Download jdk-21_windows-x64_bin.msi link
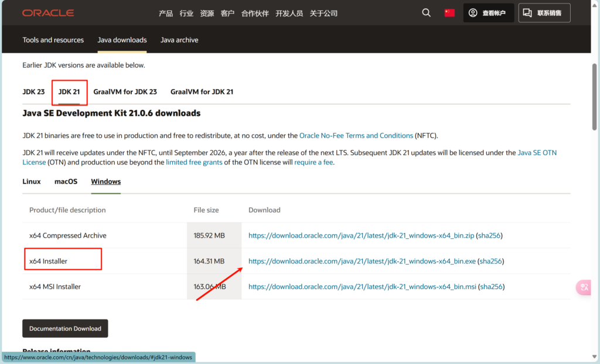Viewport: 600px width, 364px height. [x=362, y=287]
